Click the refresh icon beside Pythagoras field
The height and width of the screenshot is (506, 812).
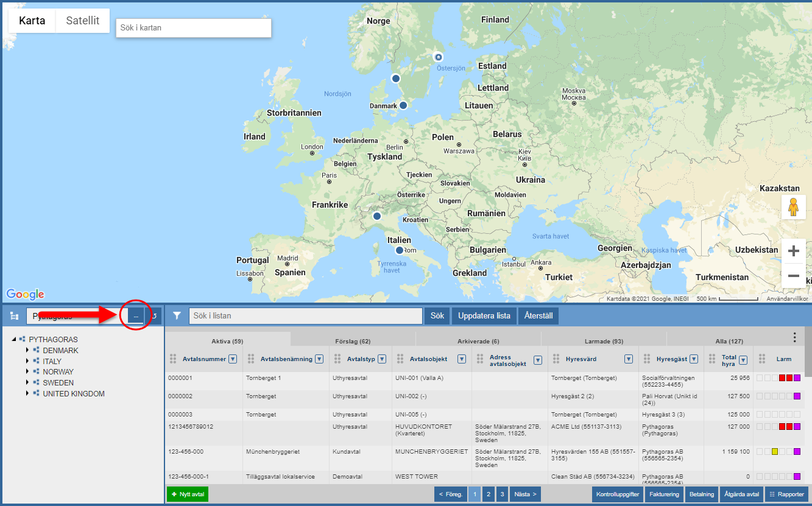(154, 316)
